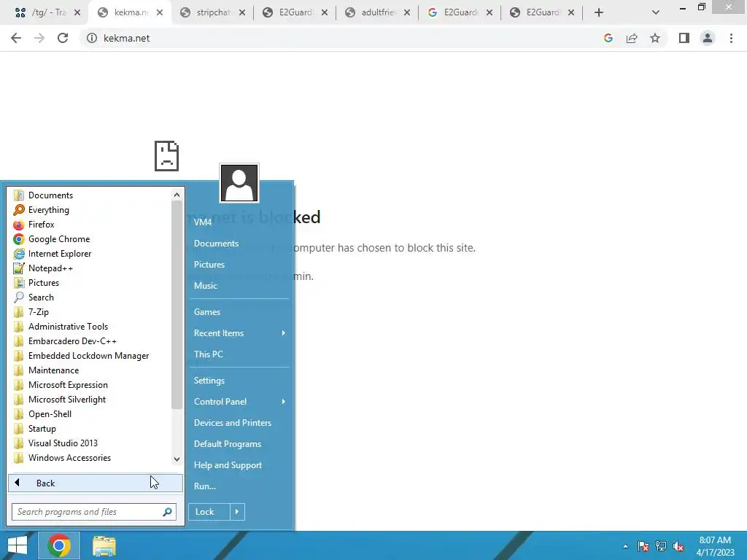Switch to E2Guardian tab with Google icon
Screen dimensions: 747x560
click(452, 12)
